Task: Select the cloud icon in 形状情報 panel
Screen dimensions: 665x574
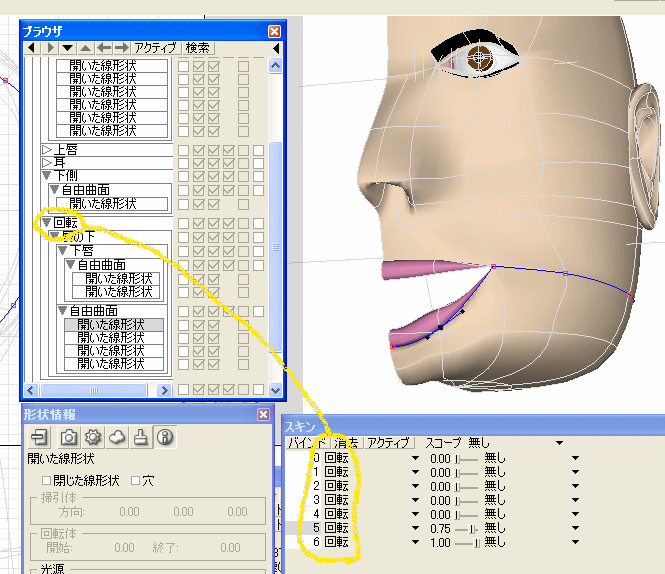Action: (117, 437)
